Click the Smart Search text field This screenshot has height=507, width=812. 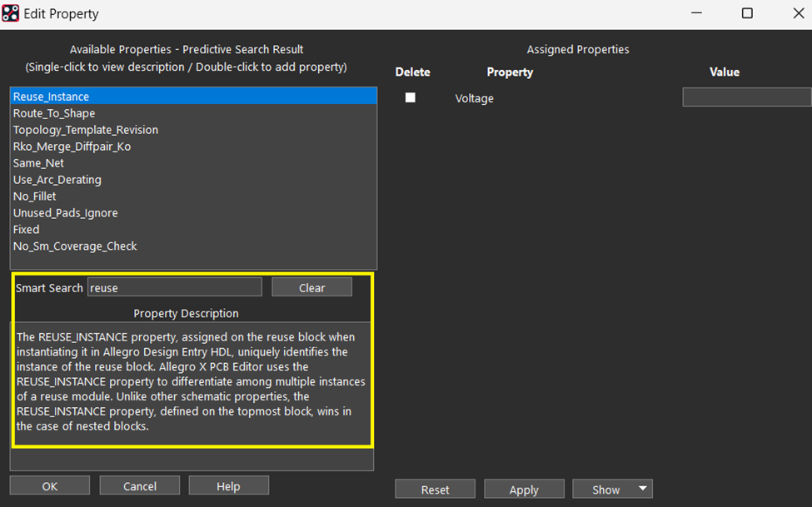[x=174, y=287]
